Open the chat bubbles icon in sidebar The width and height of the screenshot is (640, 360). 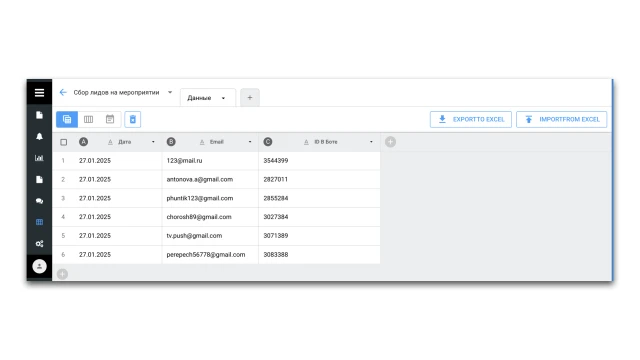click(x=39, y=201)
